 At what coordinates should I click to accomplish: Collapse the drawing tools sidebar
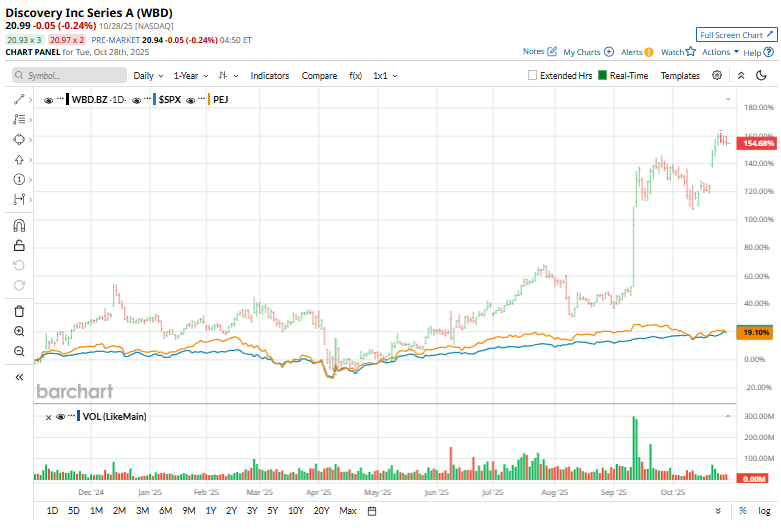[19, 377]
